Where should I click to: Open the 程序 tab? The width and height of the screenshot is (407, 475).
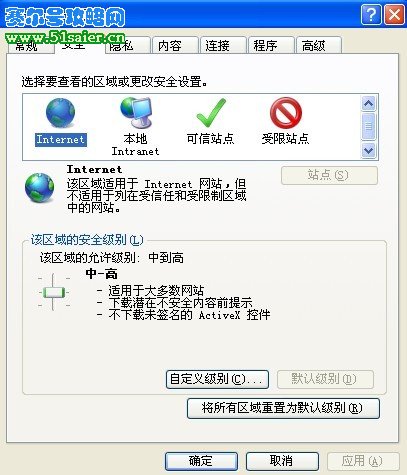pyautogui.click(x=271, y=45)
